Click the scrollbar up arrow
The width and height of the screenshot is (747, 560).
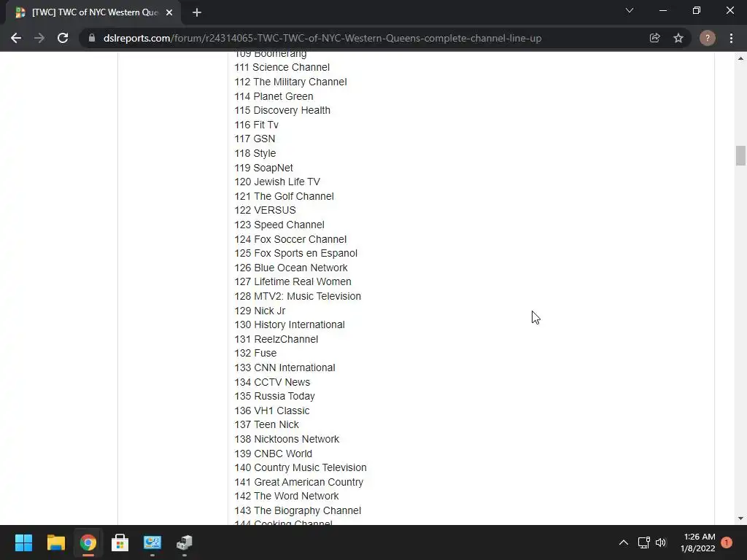[x=740, y=58]
